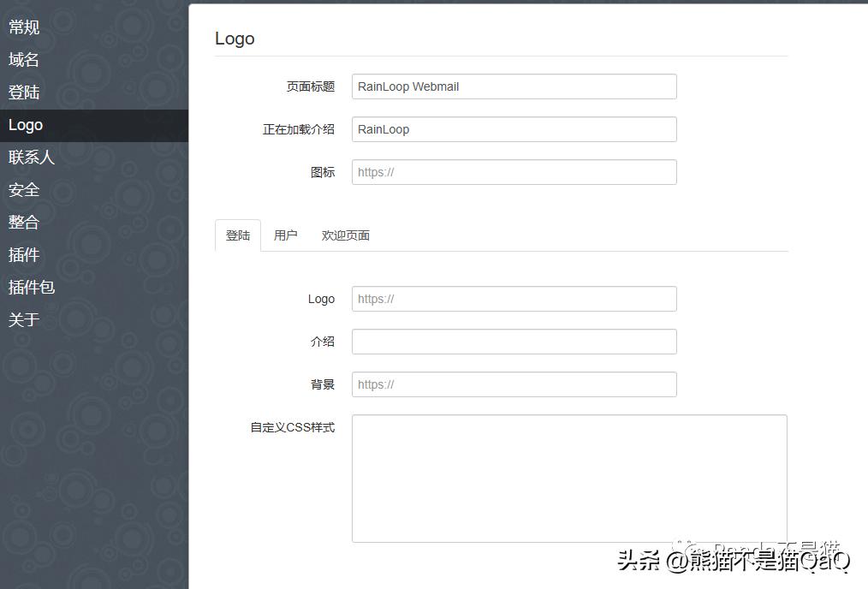Open the 域名 settings section
Image resolution: width=868 pixels, height=589 pixels.
[x=23, y=59]
